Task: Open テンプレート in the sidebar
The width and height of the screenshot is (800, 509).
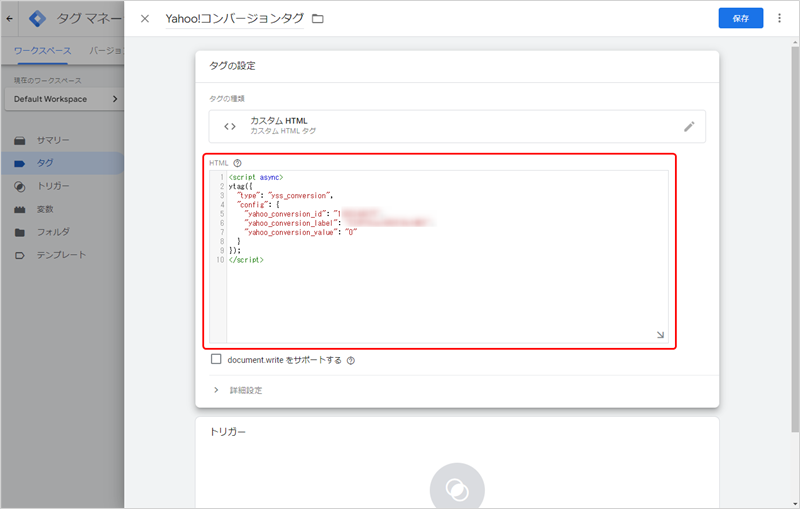Action: [x=62, y=255]
